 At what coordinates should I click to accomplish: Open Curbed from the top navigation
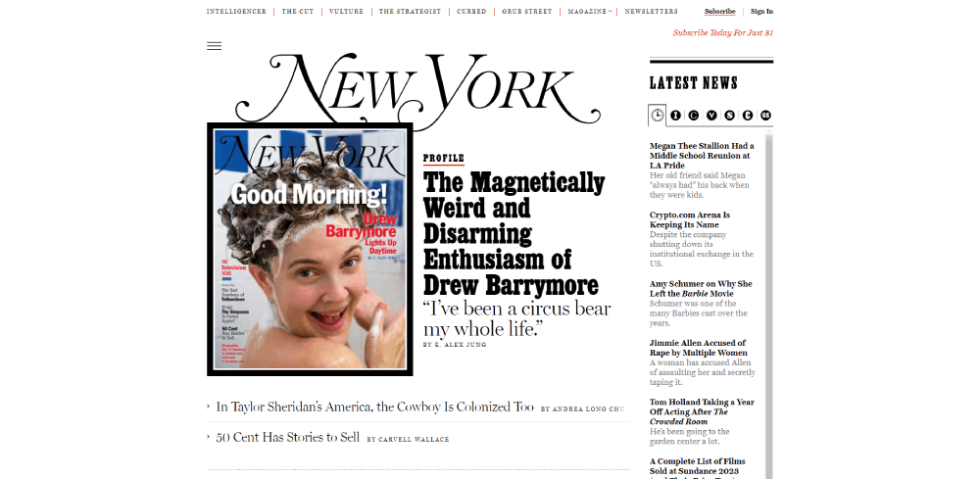pyautogui.click(x=471, y=11)
